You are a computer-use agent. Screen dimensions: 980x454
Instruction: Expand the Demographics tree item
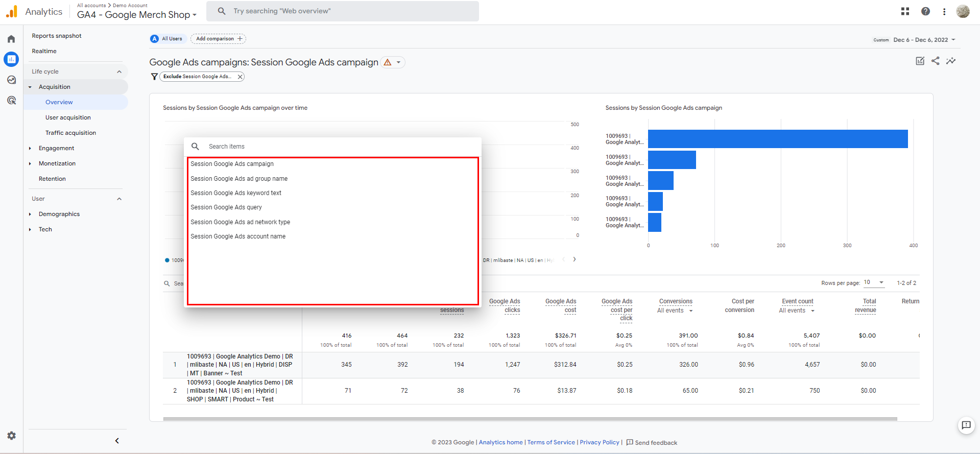click(30, 214)
